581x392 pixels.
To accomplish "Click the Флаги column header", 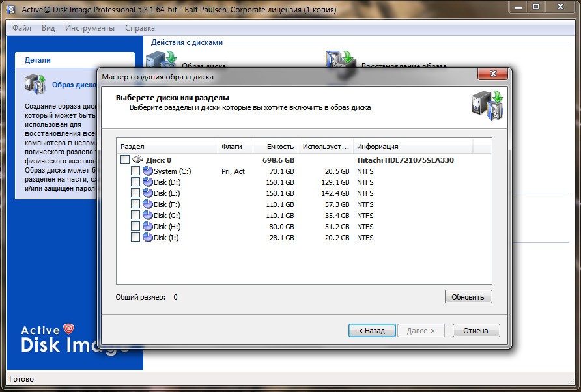I will pos(235,147).
